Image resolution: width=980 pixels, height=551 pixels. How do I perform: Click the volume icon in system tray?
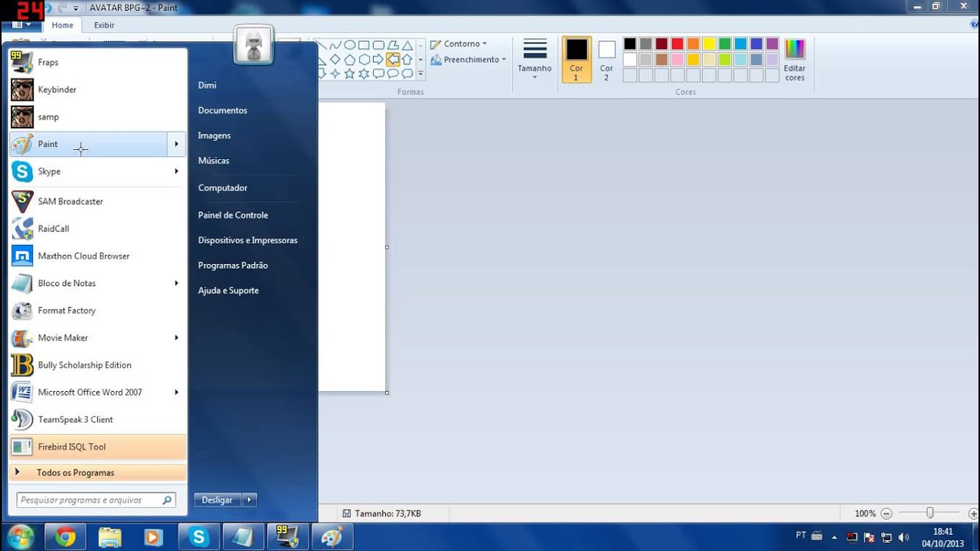pyautogui.click(x=903, y=537)
